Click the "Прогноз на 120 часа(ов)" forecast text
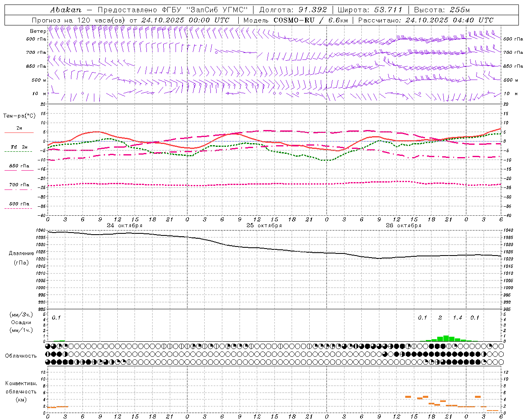Image resolution: width=525 pixels, height=420 pixels. click(x=79, y=20)
